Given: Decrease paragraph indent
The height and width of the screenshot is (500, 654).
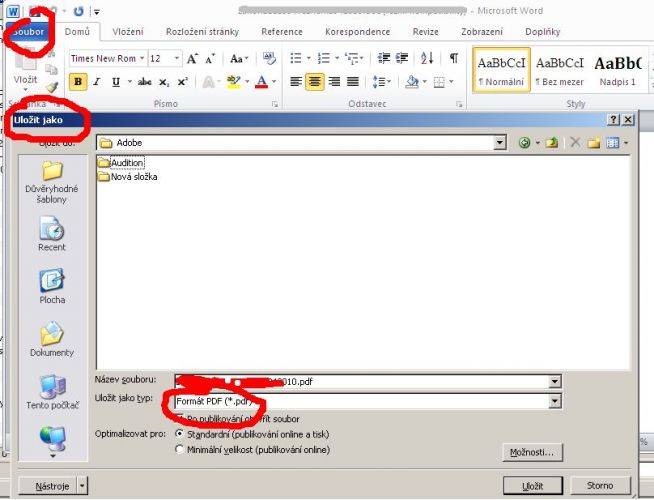Looking at the screenshot, I should pyautogui.click(x=383, y=58).
